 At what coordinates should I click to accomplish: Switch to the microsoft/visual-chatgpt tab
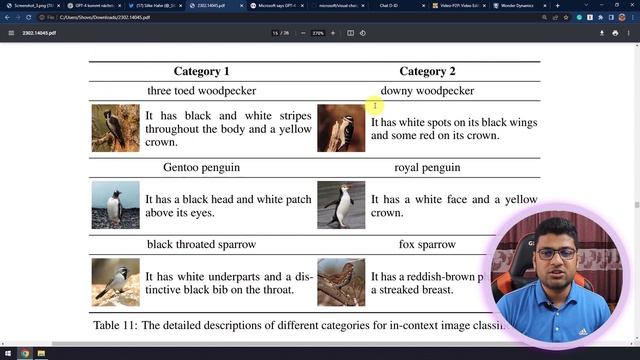338,6
